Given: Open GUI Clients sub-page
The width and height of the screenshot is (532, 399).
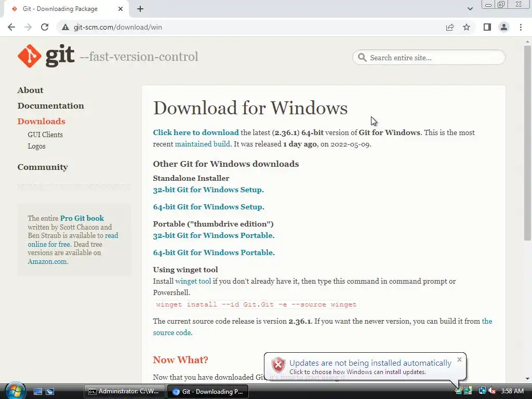Looking at the screenshot, I should click(45, 135).
